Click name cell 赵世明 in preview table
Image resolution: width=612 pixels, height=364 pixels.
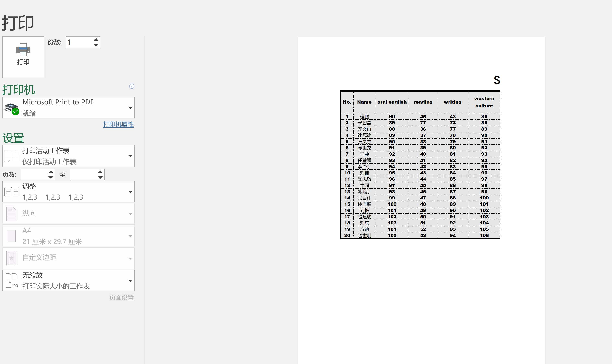(x=364, y=235)
